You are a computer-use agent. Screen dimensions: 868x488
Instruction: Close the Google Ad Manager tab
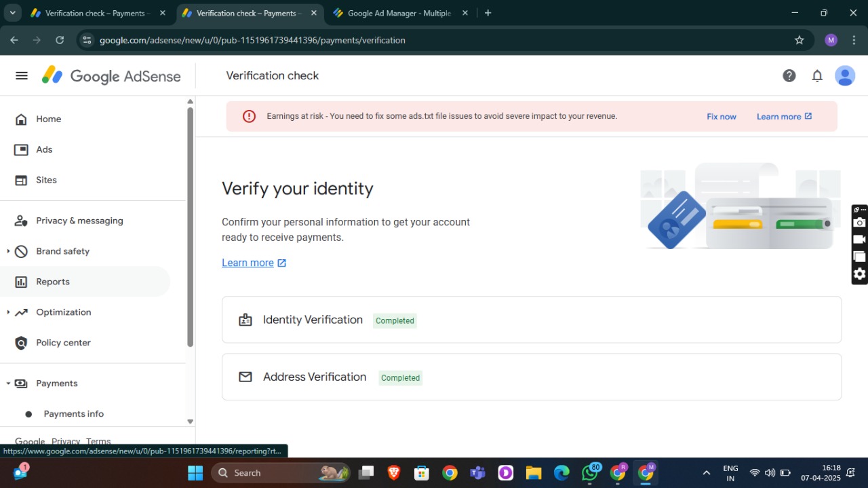pos(465,13)
